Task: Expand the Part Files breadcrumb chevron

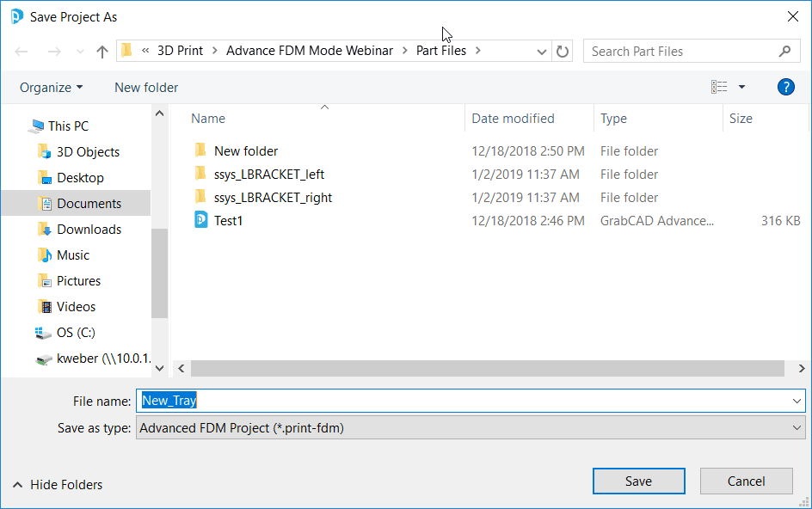Action: [x=478, y=51]
